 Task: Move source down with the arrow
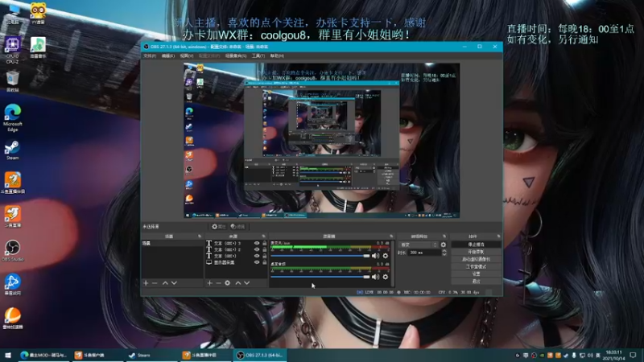click(247, 283)
